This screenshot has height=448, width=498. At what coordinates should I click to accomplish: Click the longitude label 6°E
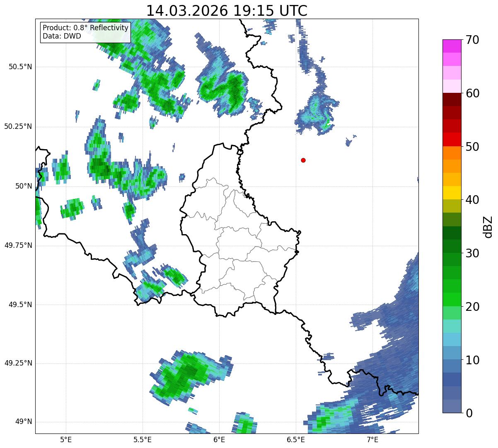pos(219,439)
